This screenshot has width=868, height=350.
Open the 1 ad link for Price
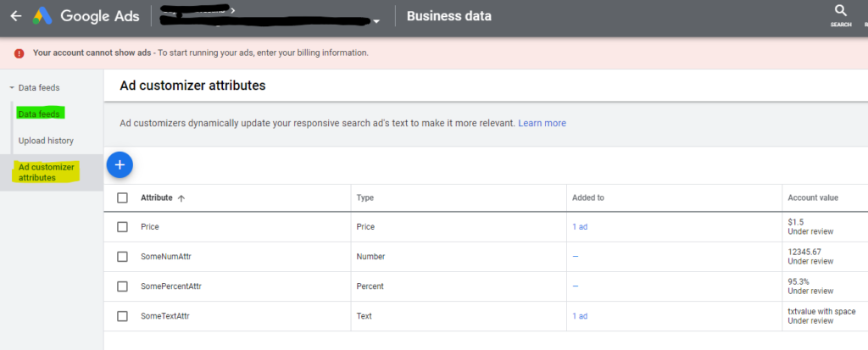[580, 227]
